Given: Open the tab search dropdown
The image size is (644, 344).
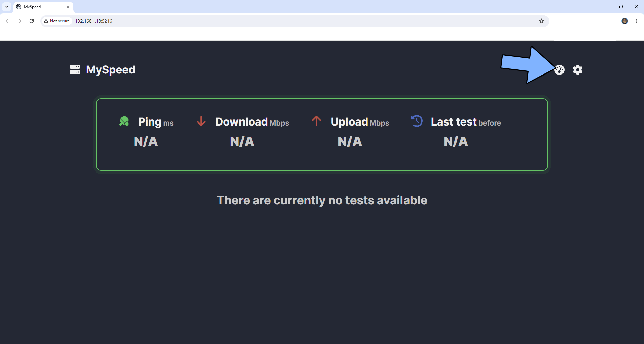Looking at the screenshot, I should click(7, 7).
